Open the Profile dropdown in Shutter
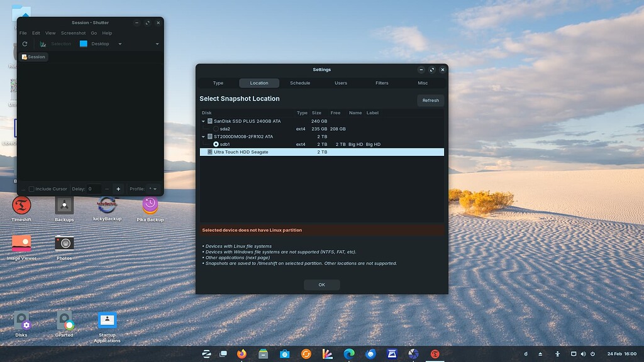This screenshot has height=362, width=644. [x=153, y=189]
